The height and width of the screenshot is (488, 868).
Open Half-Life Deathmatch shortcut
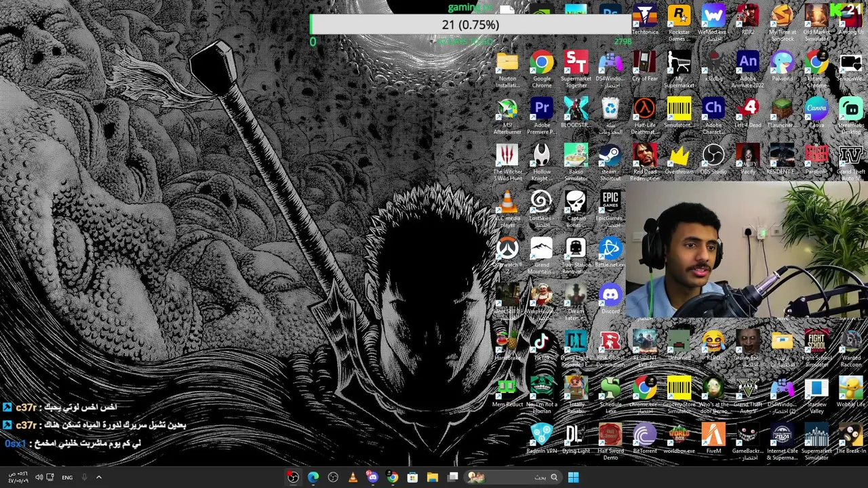coord(644,117)
